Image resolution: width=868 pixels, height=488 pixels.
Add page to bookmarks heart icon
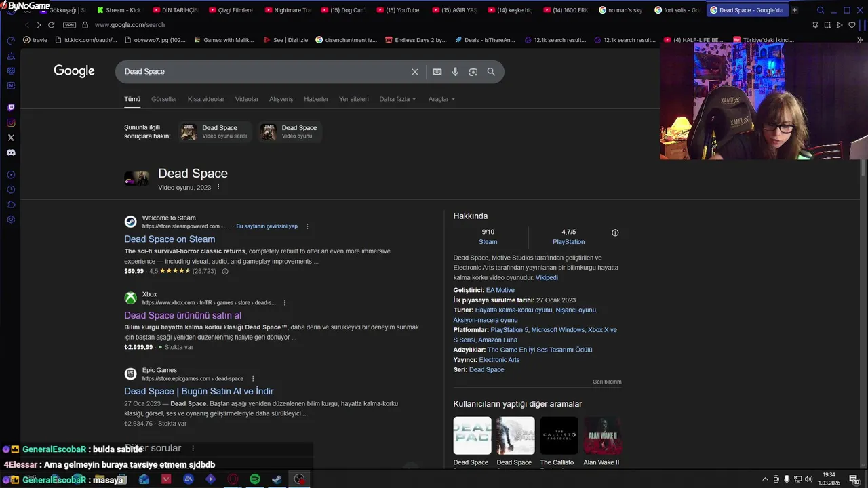(852, 25)
